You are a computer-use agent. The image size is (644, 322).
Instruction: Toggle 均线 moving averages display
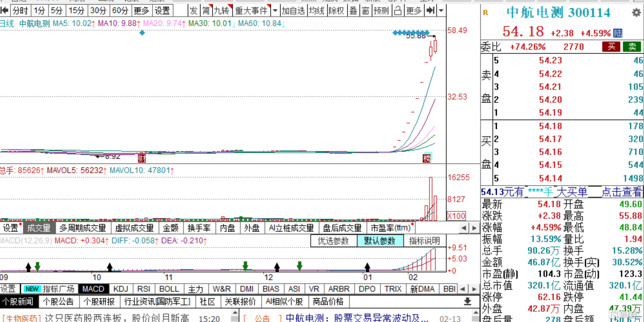point(316,10)
